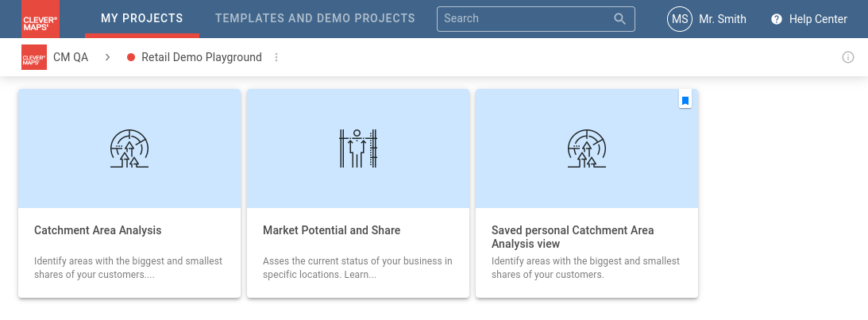Image resolution: width=868 pixels, height=320 pixels.
Task: Click the Help Center question mark icon
Action: click(777, 19)
